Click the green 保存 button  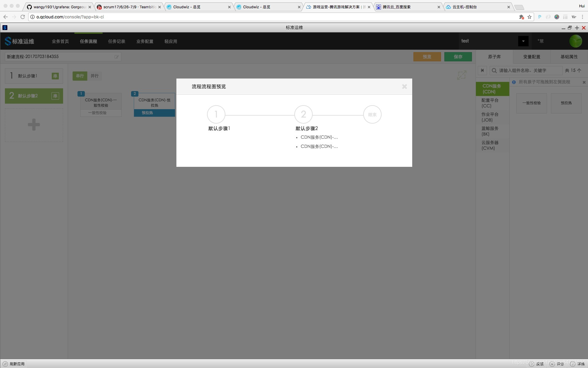tap(458, 57)
